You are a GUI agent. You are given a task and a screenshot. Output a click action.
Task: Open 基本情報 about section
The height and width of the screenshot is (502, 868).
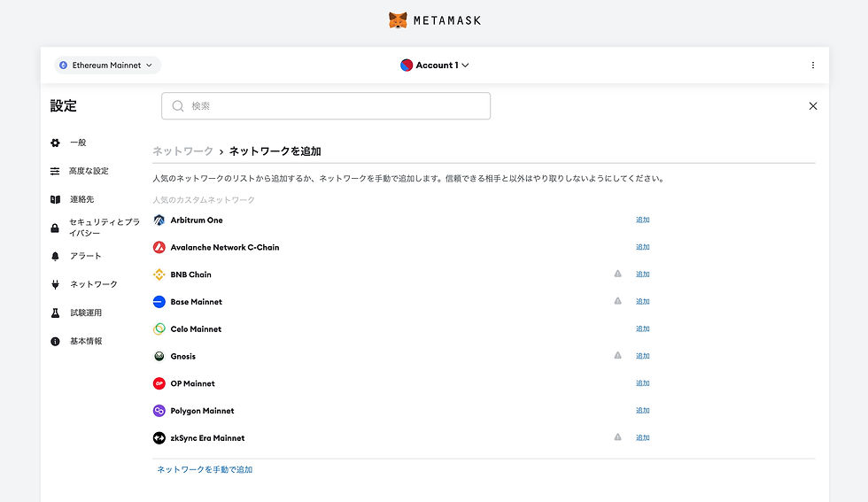tap(86, 341)
